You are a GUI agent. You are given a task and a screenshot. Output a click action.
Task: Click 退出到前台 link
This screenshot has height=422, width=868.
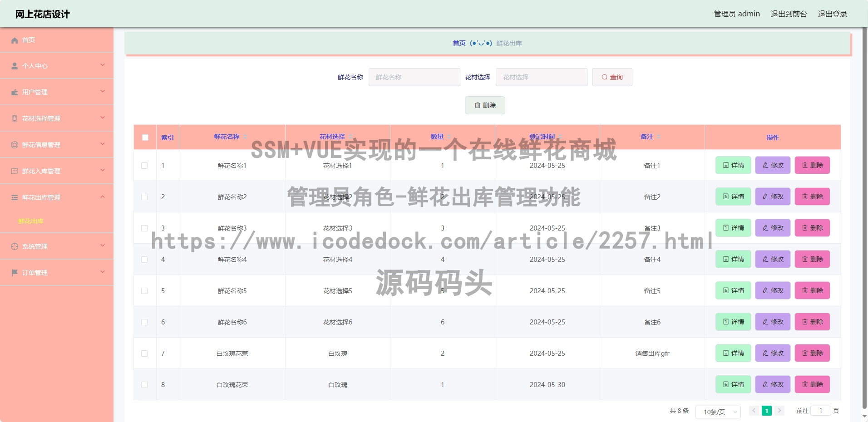pyautogui.click(x=789, y=14)
